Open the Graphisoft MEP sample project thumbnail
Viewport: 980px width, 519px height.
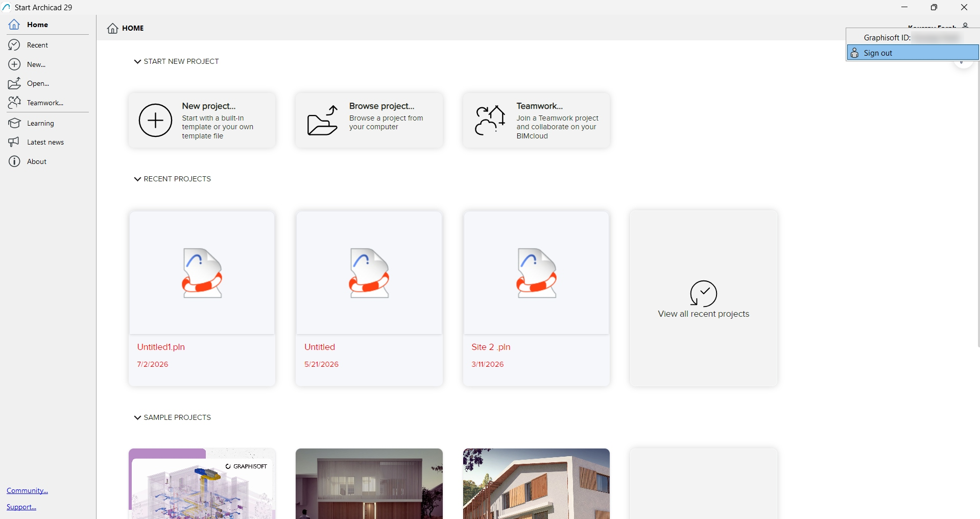(x=202, y=484)
